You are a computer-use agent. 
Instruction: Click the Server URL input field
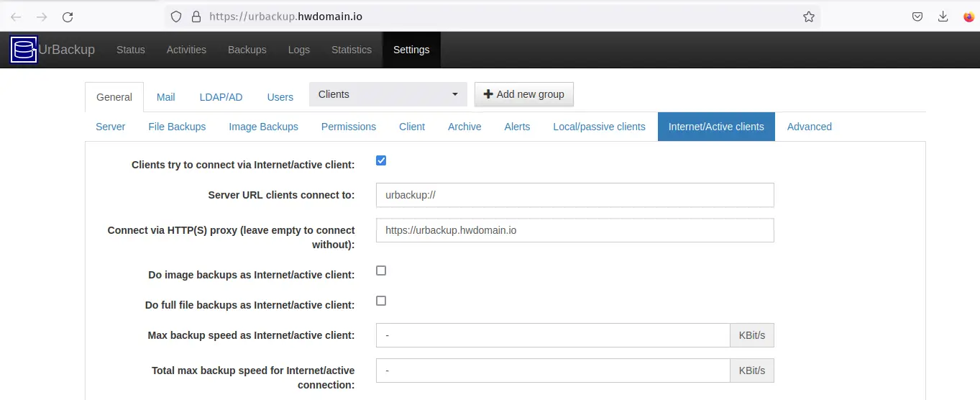pyautogui.click(x=574, y=195)
